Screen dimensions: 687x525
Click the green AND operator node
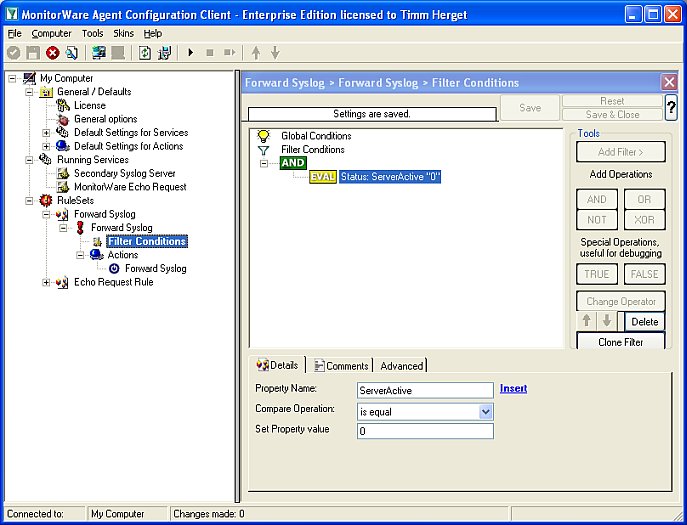(x=293, y=163)
